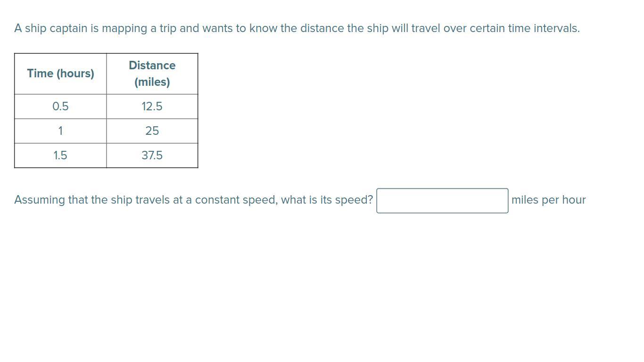
Task: Click the speed answer input box
Action: pos(442,201)
